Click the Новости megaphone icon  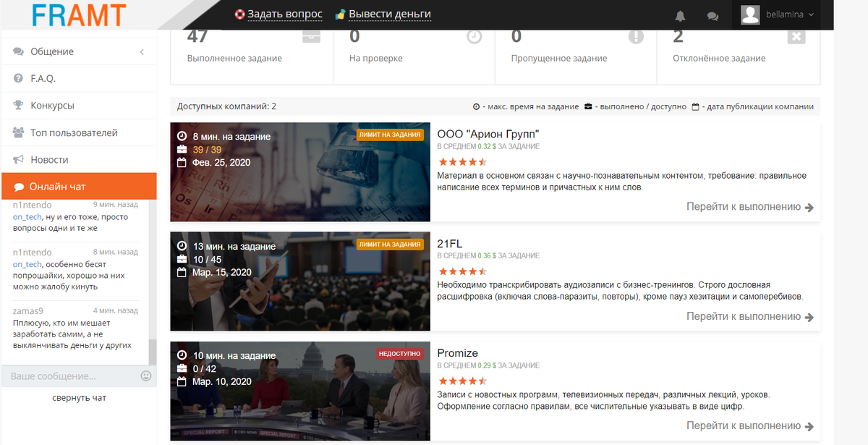point(19,159)
